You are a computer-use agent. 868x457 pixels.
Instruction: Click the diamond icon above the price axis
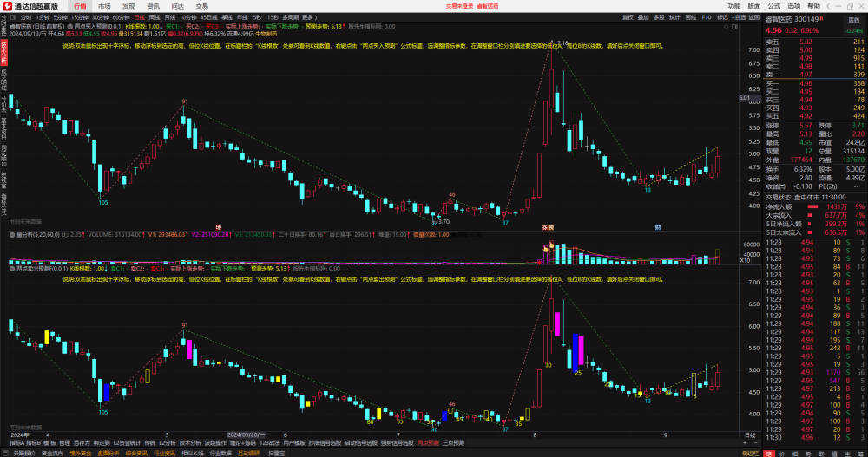point(727,27)
